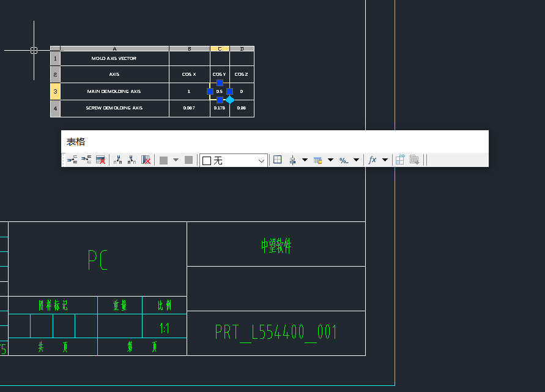Click the 重量 label in title block
545x392 pixels.
[120, 306]
